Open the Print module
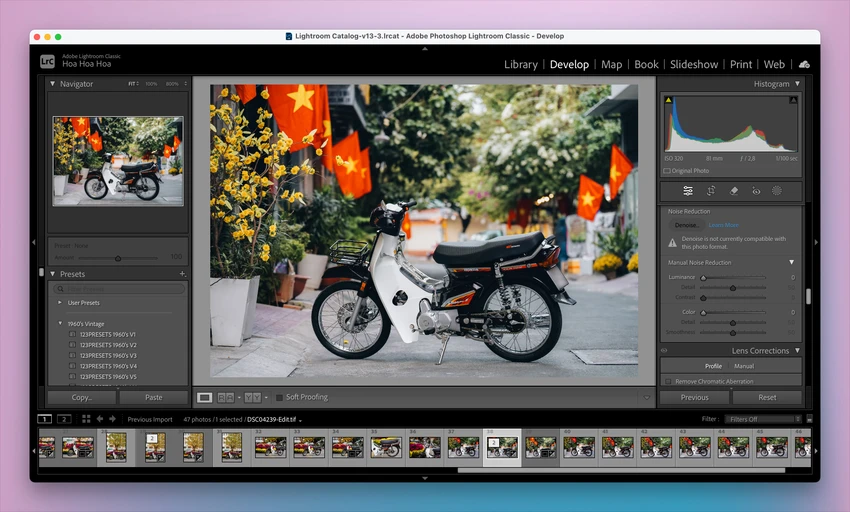This screenshot has height=512, width=850. point(741,64)
